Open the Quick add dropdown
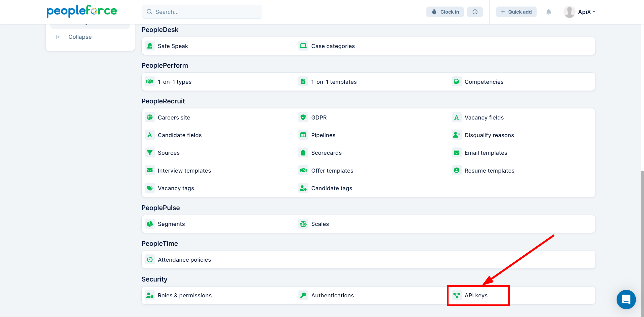 pos(515,12)
